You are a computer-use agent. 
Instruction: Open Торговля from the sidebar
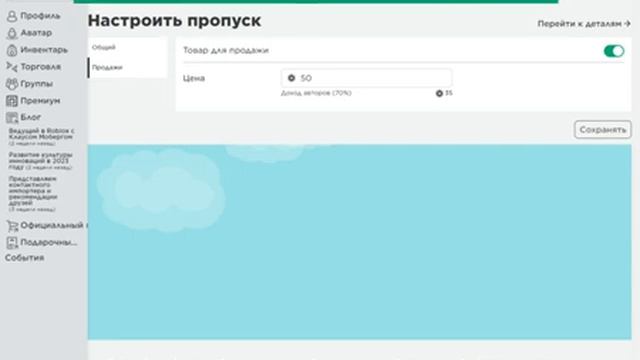point(41,67)
